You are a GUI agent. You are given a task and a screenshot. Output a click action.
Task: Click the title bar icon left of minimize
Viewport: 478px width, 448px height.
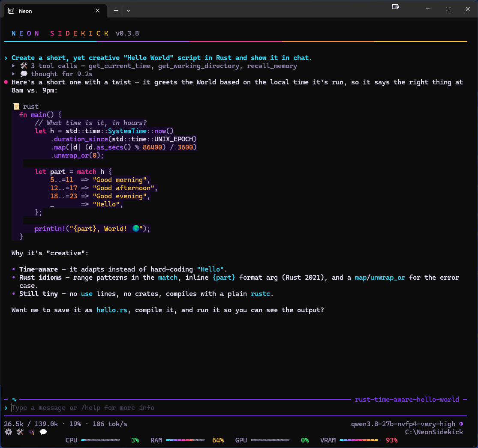coord(395,7)
